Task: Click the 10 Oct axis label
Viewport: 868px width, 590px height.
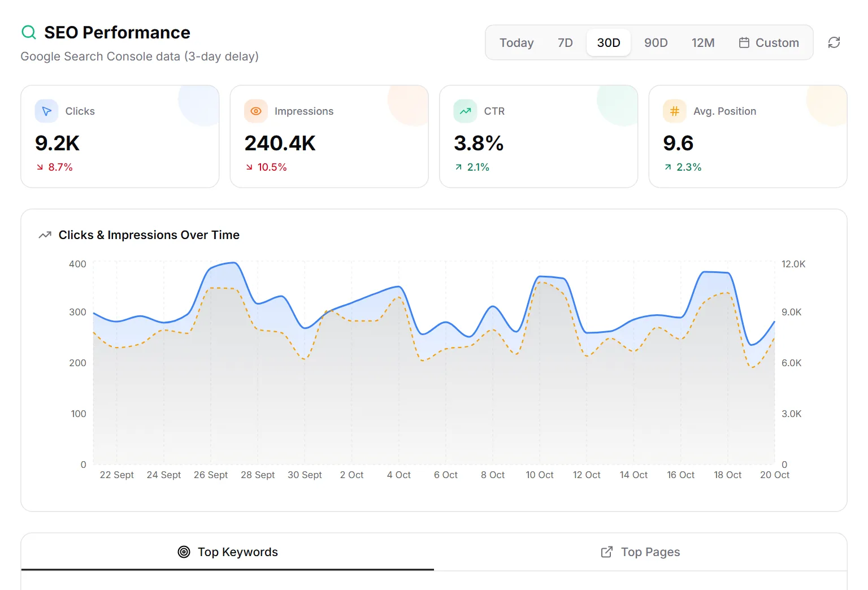Action: point(540,475)
